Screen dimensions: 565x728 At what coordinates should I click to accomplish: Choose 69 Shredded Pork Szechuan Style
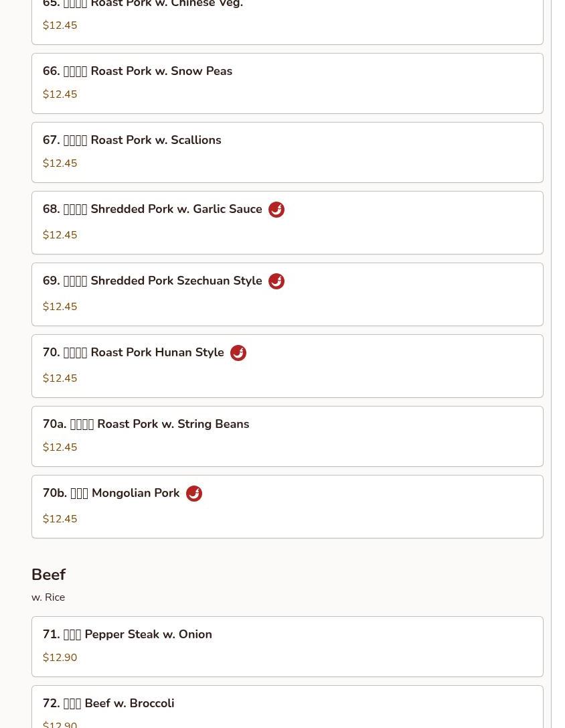[287, 295]
